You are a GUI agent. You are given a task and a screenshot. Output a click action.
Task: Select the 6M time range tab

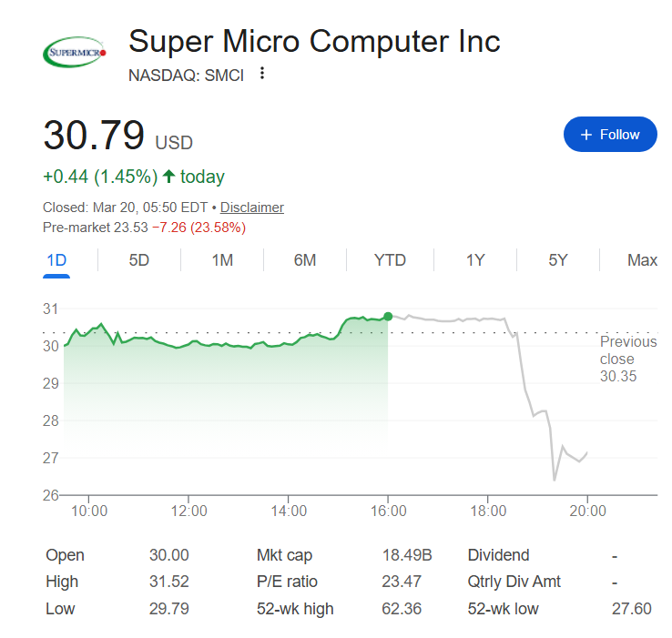(305, 260)
